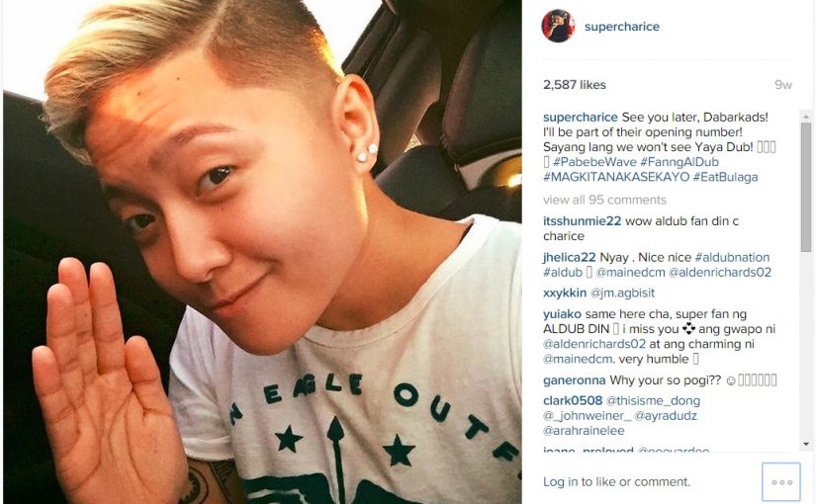Click scrollbar down arrow in comments
Screen dimensions: 816x504
tap(806, 444)
